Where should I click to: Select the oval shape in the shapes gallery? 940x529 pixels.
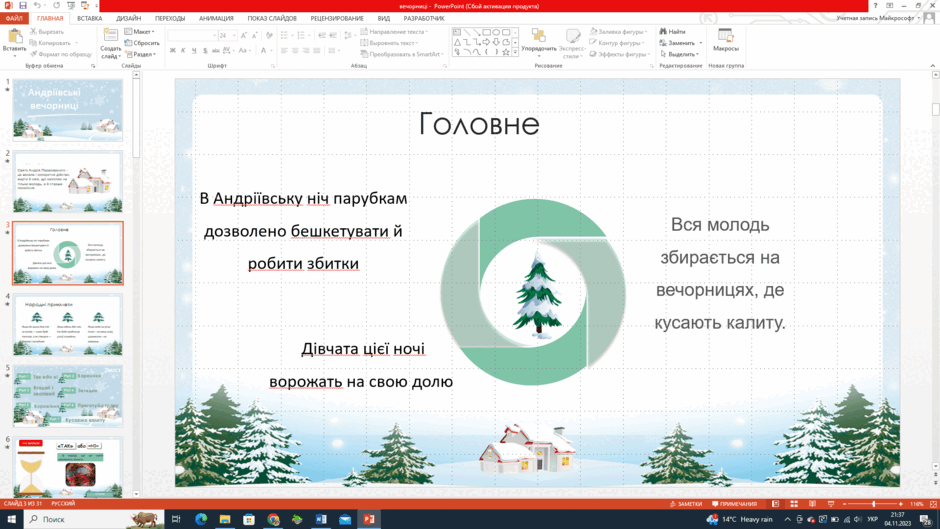tap(496, 32)
